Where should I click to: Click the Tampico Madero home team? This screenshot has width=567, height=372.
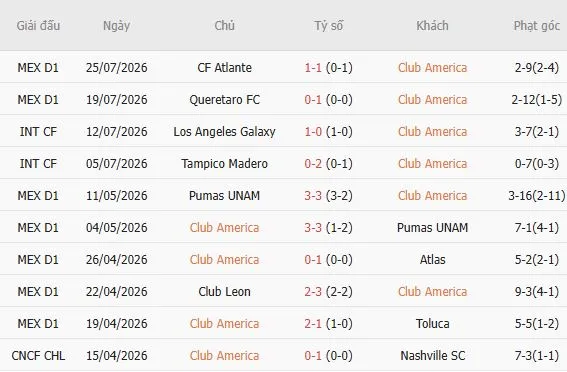click(225, 163)
